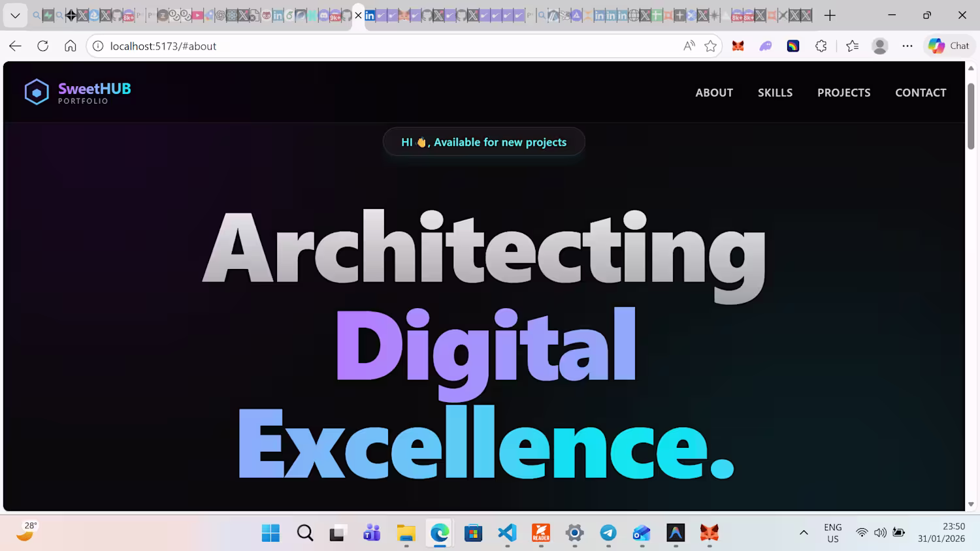This screenshot has width=980, height=551.
Task: Open the Windows Start menu
Action: point(270,533)
